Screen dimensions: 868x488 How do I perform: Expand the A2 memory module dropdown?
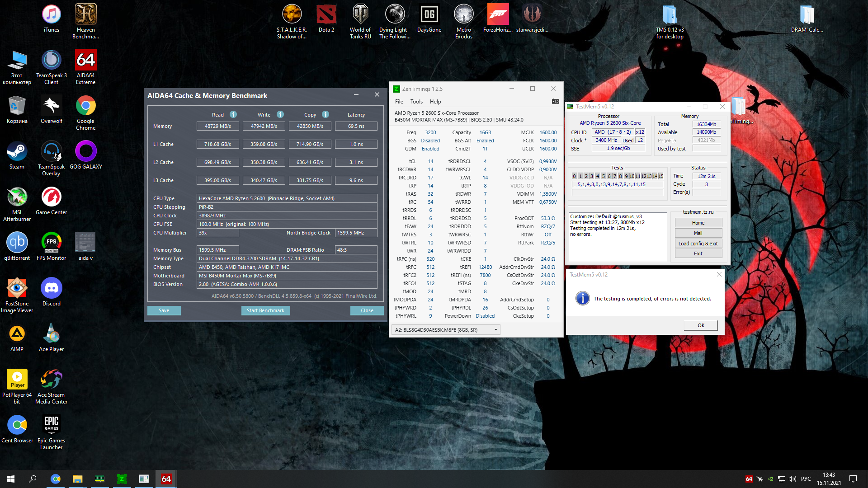point(495,330)
